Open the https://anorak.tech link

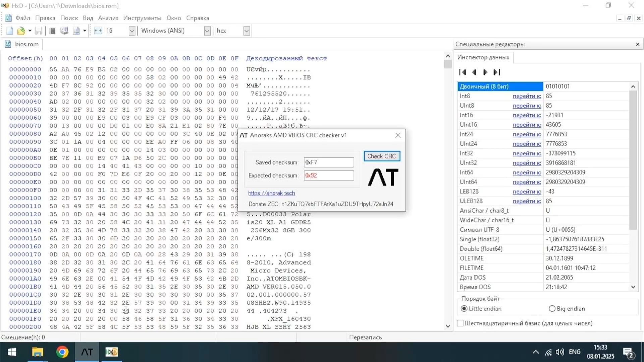pyautogui.click(x=271, y=193)
